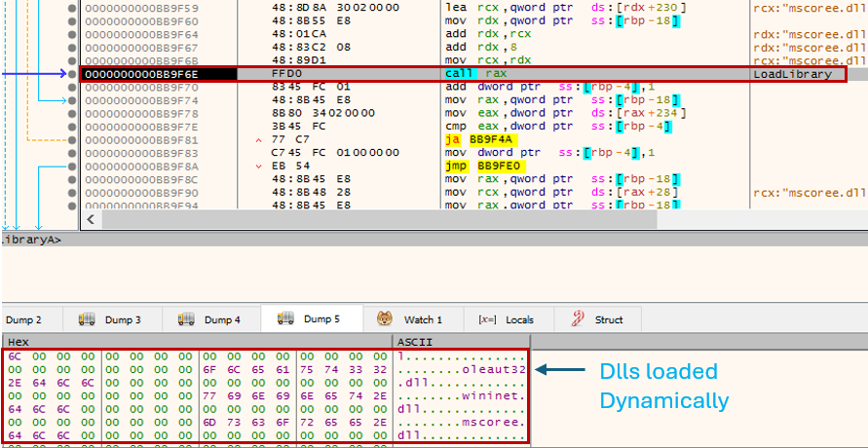Click opcode bytes 77 C7
The height and width of the screenshot is (448, 868).
(x=291, y=140)
